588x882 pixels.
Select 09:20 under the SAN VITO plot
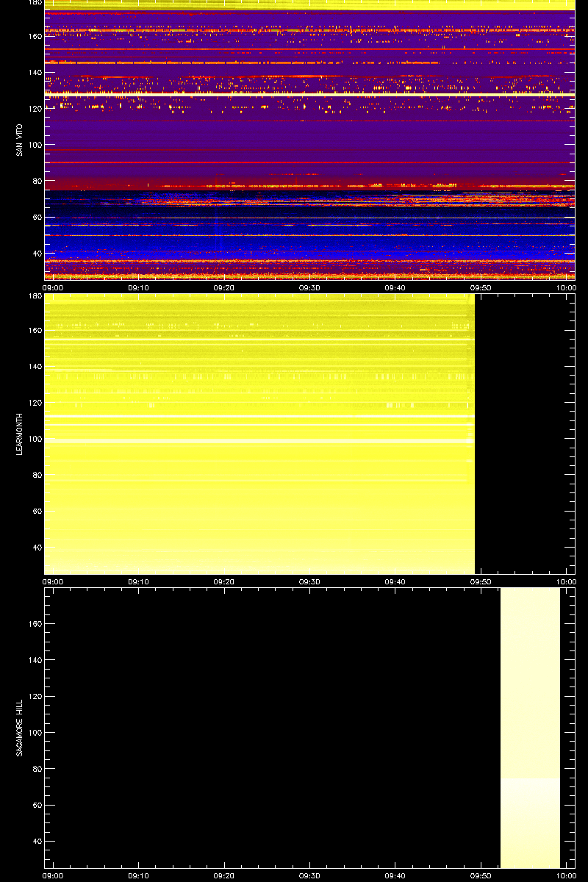224,288
